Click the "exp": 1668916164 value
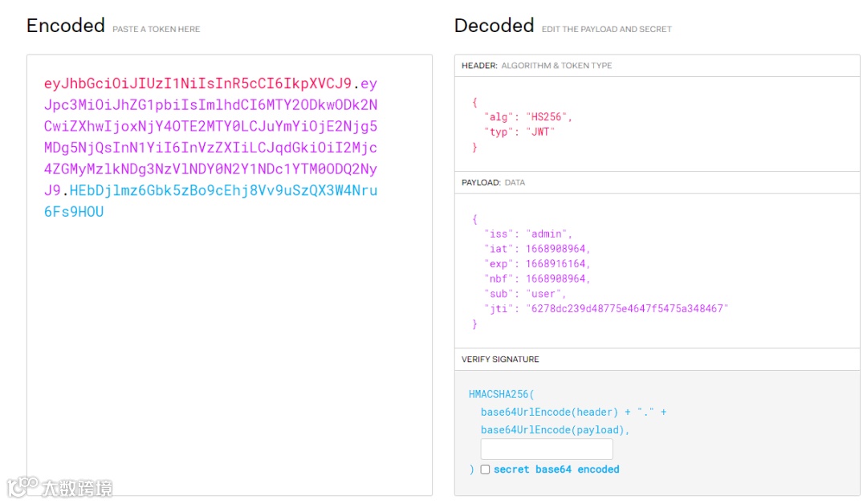 click(557, 263)
